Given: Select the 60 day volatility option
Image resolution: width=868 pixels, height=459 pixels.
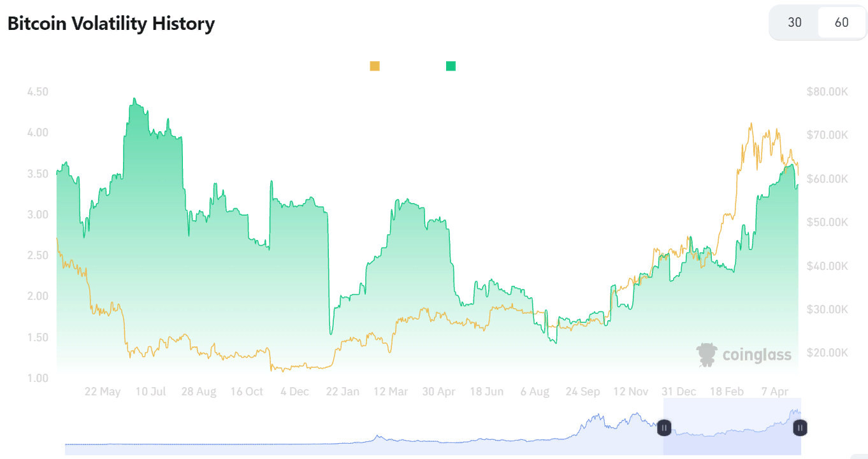Looking at the screenshot, I should click(x=841, y=22).
